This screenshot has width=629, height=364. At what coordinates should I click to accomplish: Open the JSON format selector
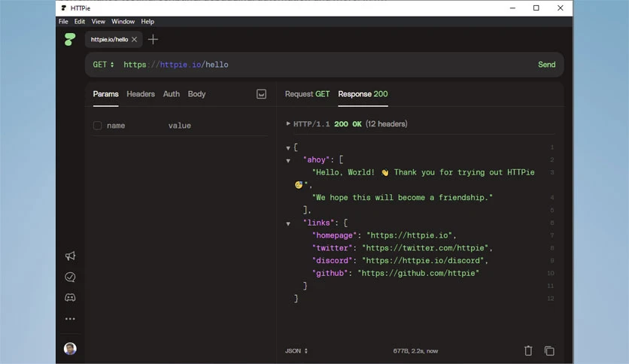click(x=296, y=350)
